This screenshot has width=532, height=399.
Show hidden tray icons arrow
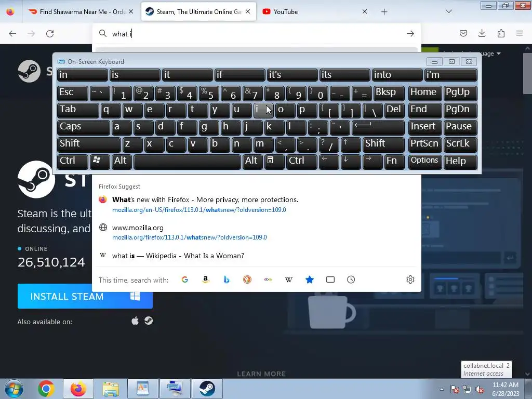tap(442, 389)
